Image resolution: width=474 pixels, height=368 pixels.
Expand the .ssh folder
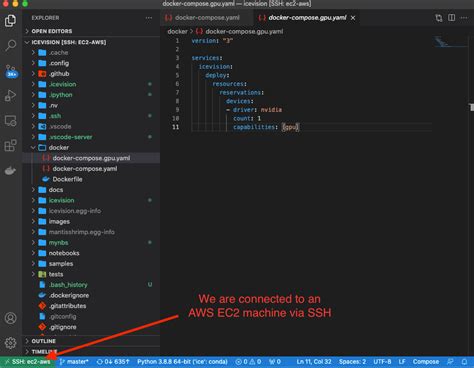tap(91, 116)
